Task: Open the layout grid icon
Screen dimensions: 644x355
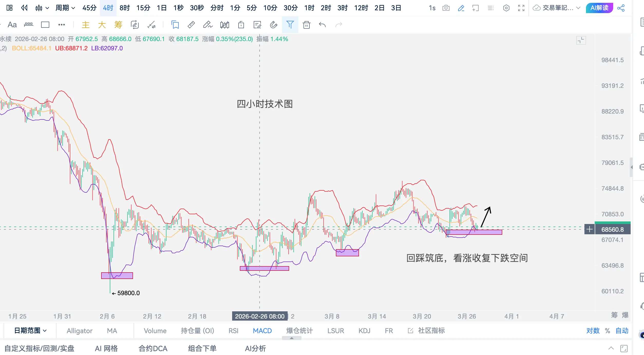Action: (x=10, y=8)
